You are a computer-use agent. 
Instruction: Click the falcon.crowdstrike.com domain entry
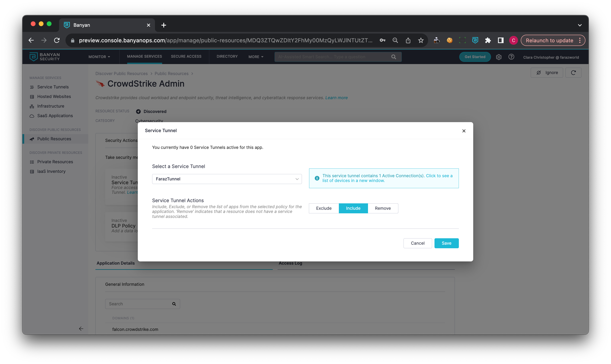click(x=135, y=329)
